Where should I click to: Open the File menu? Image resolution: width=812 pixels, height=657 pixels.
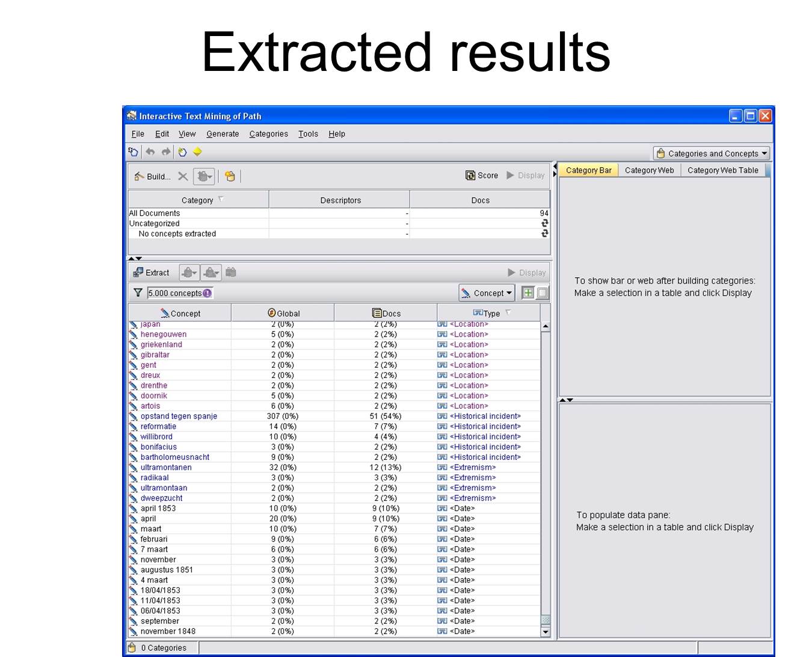(x=138, y=134)
